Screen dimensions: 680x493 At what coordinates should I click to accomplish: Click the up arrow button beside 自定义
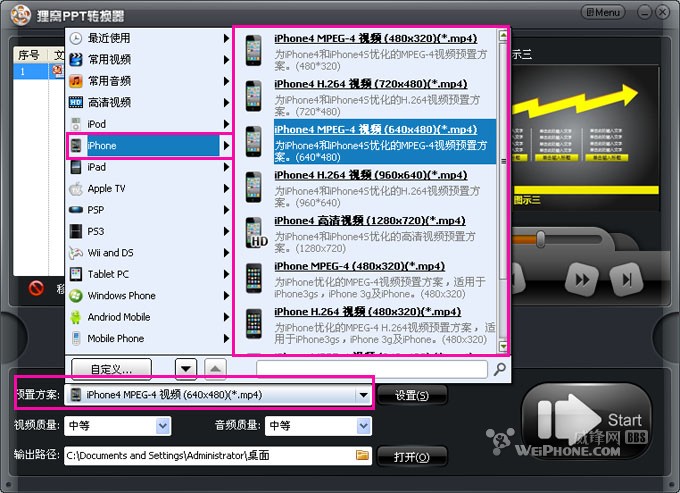[216, 369]
